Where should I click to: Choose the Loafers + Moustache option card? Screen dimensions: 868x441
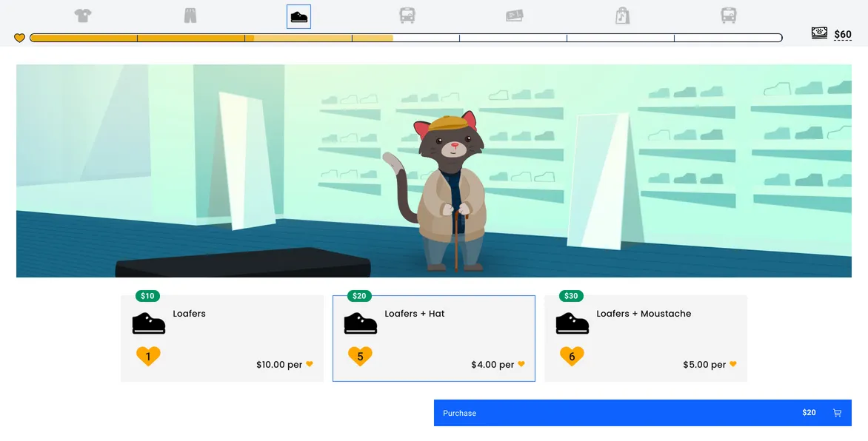pyautogui.click(x=646, y=338)
